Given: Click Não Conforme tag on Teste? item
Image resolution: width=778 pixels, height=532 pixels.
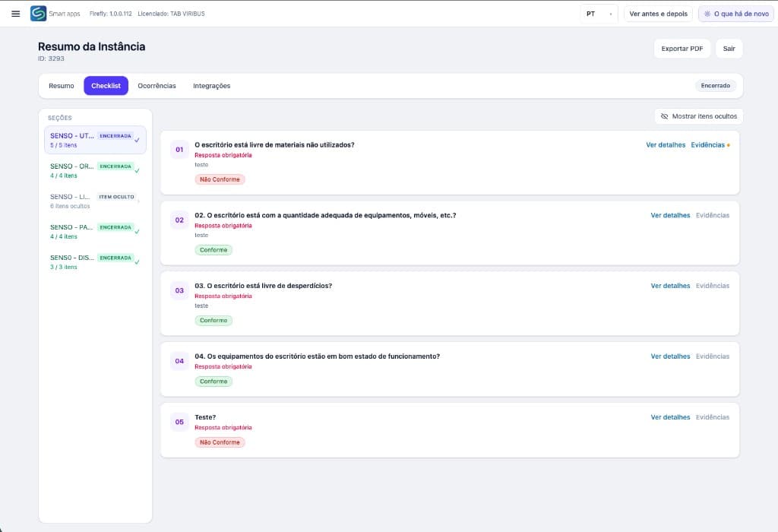Looking at the screenshot, I should (220, 442).
